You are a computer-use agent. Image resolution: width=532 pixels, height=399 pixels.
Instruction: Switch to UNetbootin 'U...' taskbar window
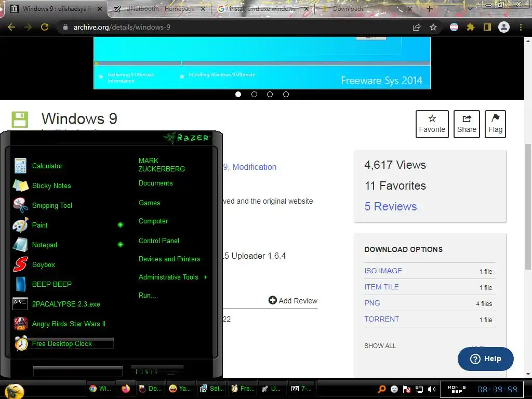pyautogui.click(x=272, y=389)
